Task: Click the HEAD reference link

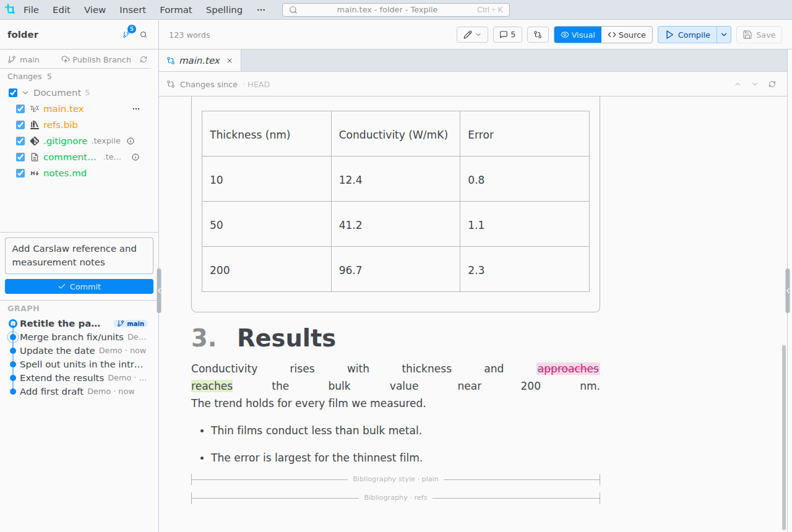Action: pyautogui.click(x=259, y=84)
